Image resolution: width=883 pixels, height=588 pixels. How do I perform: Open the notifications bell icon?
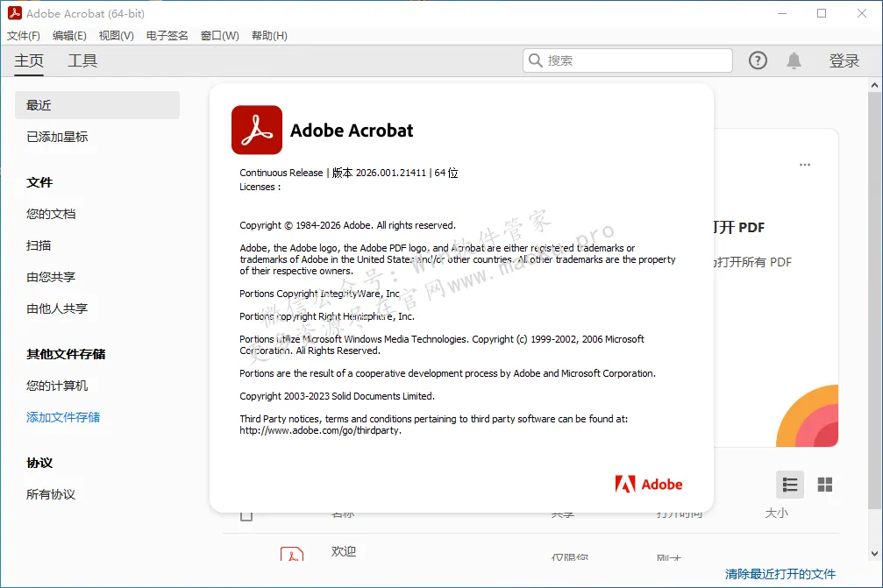point(794,60)
